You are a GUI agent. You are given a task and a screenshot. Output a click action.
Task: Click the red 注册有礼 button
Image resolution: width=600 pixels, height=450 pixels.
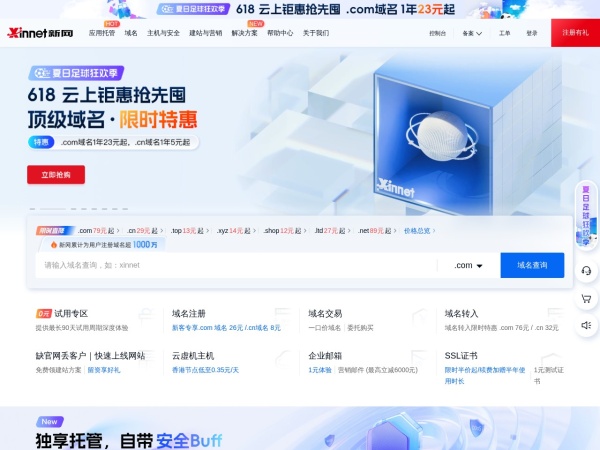pos(576,33)
